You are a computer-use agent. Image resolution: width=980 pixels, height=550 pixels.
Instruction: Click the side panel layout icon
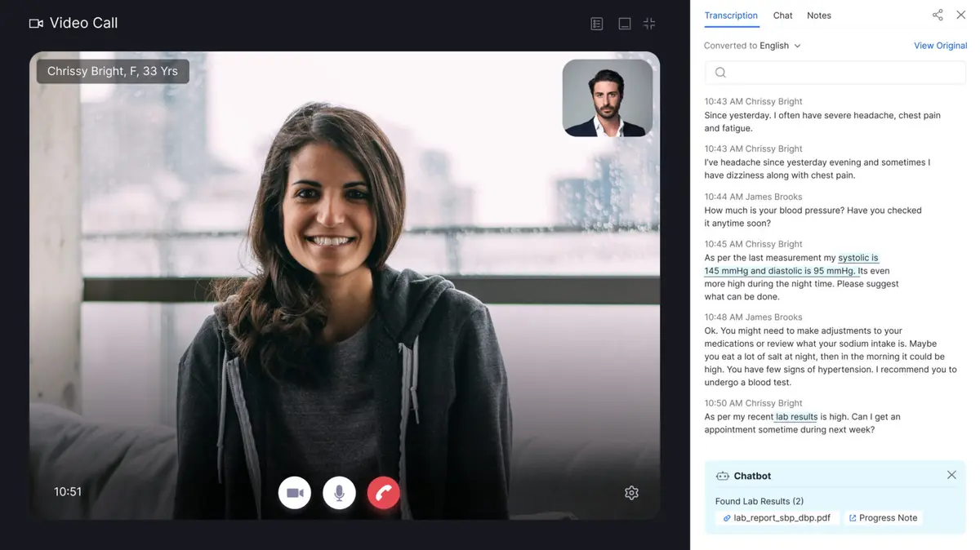[x=597, y=24]
